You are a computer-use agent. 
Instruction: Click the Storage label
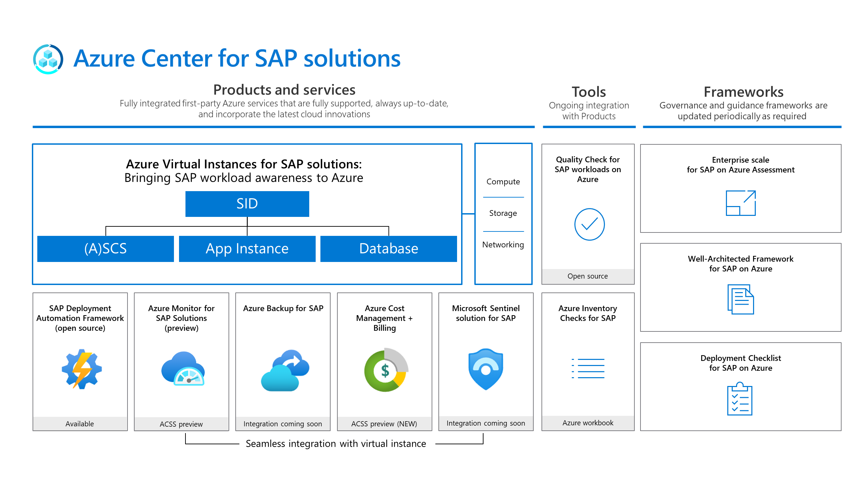pyautogui.click(x=503, y=213)
